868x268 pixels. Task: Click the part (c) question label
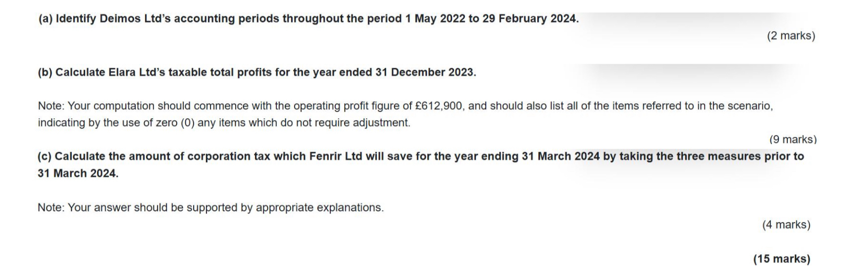[x=45, y=156]
